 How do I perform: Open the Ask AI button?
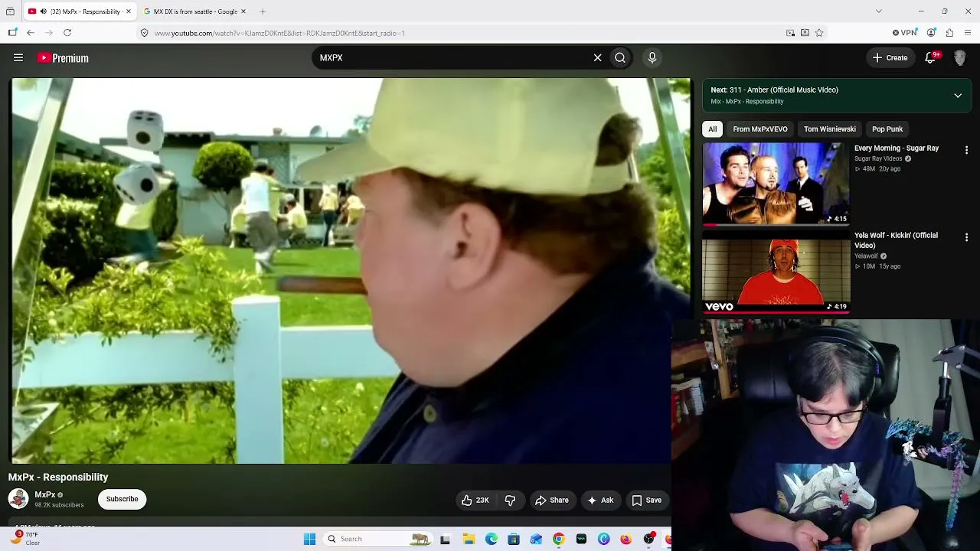click(x=599, y=500)
